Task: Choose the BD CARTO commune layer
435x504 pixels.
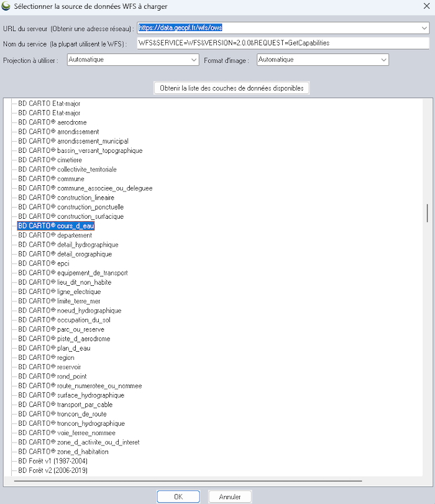Action: (51, 179)
